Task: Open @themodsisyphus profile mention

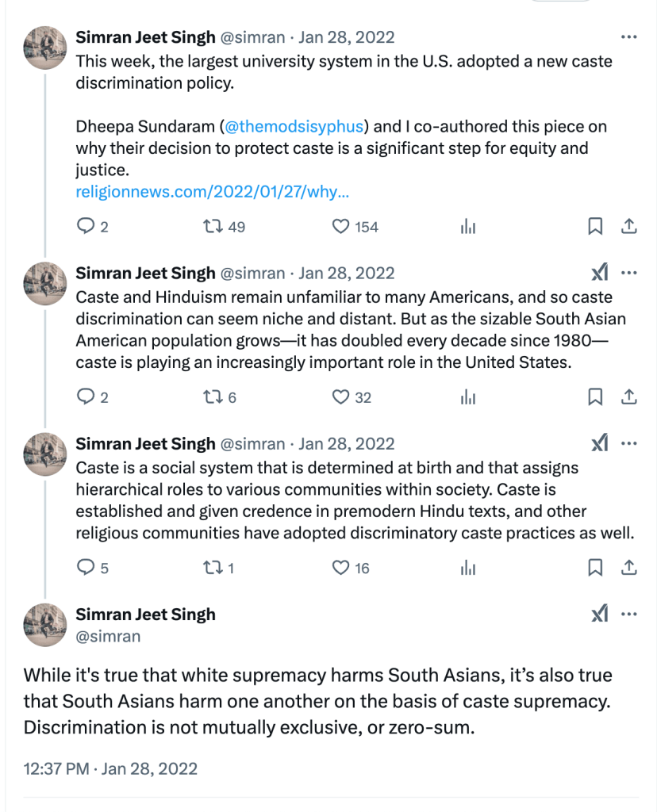Action: 294,126
